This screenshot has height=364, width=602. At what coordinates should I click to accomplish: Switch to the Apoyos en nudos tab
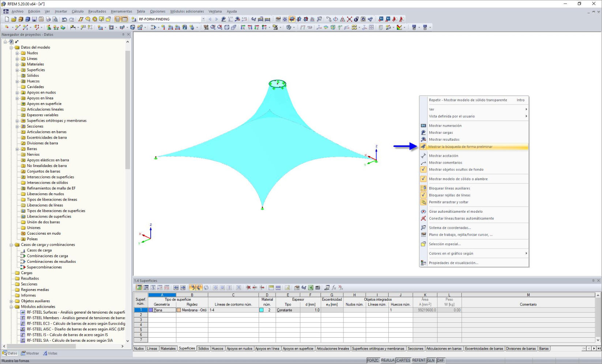(240, 349)
